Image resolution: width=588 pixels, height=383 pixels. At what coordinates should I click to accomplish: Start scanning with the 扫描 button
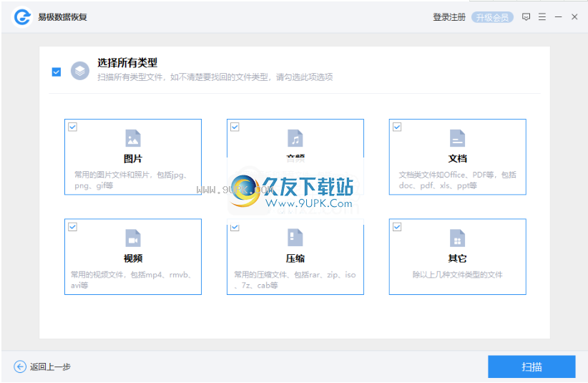click(531, 367)
